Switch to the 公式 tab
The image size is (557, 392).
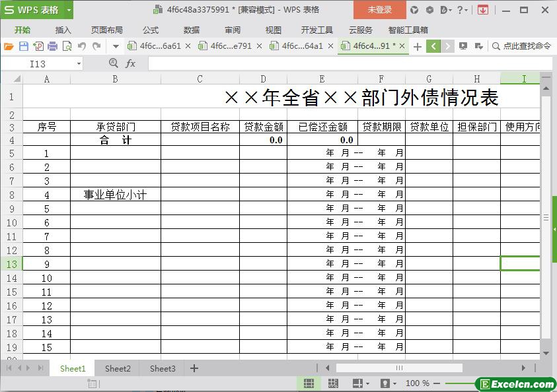[x=151, y=30]
